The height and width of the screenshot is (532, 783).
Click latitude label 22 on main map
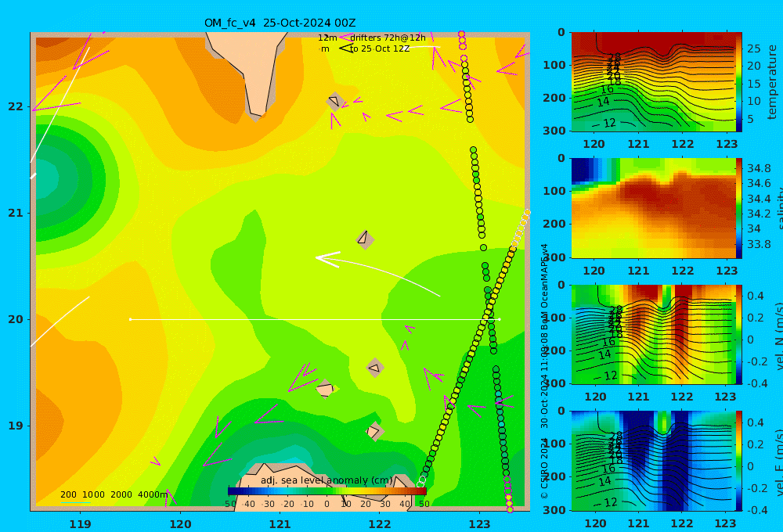click(x=16, y=106)
